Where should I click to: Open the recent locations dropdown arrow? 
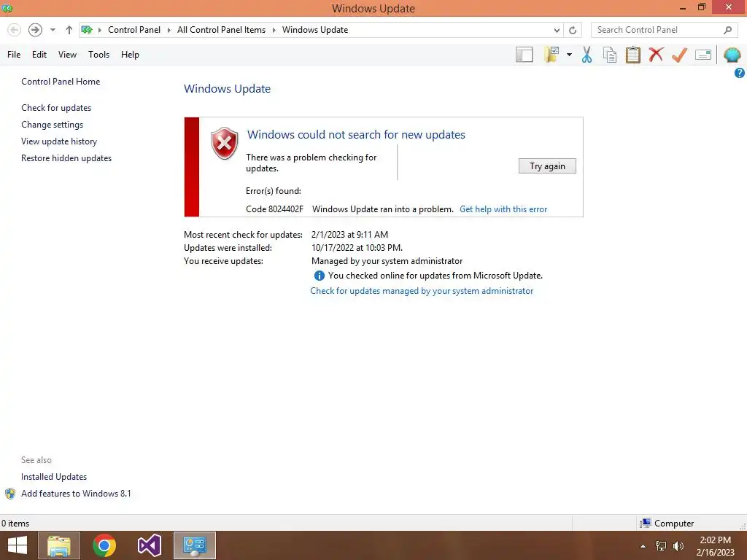pyautogui.click(x=53, y=30)
